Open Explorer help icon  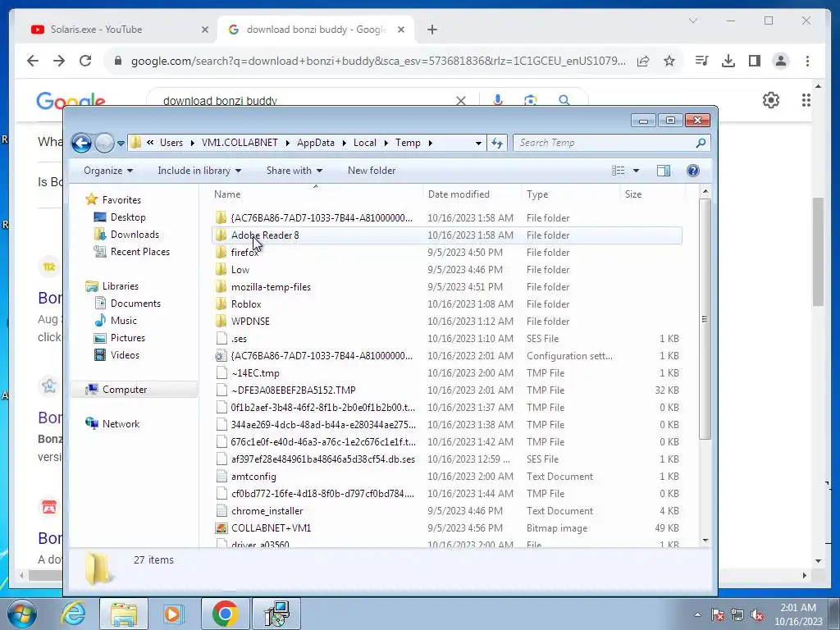point(692,171)
